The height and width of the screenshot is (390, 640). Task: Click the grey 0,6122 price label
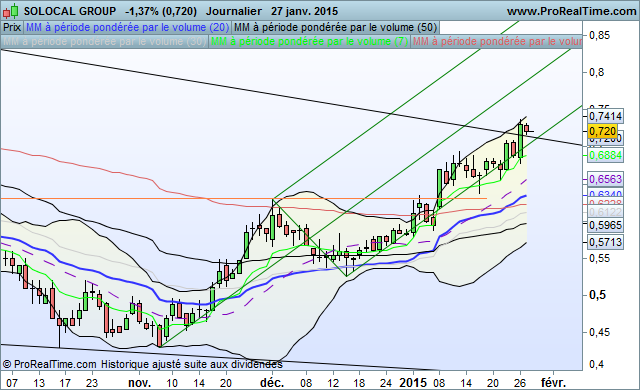[605, 212]
